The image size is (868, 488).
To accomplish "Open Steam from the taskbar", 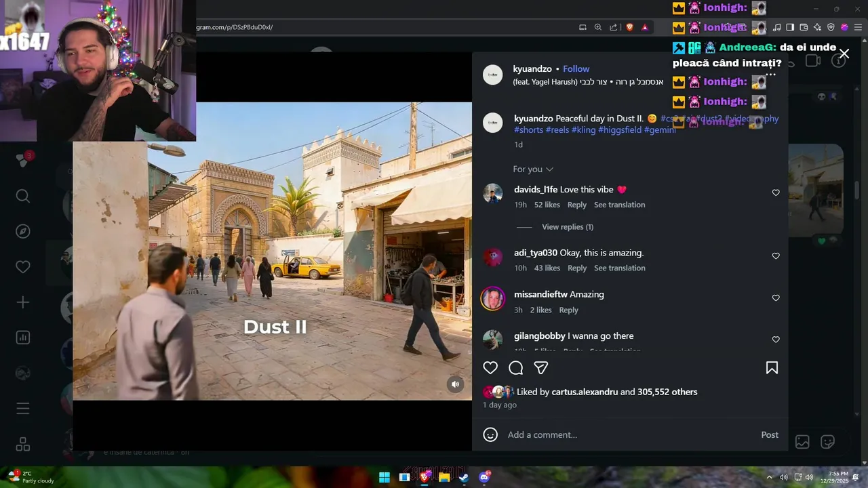I will click(463, 477).
